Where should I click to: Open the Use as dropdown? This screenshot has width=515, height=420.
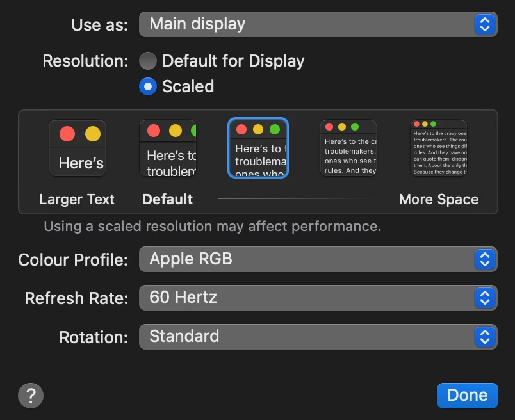point(307,24)
